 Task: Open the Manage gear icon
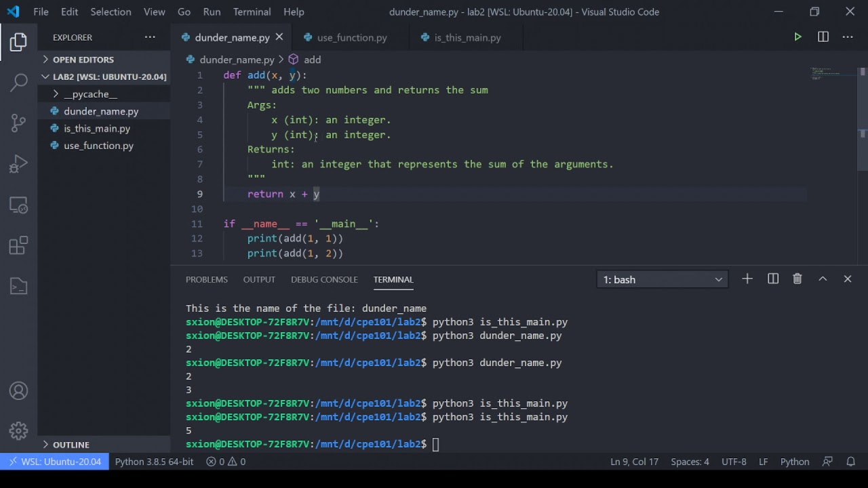18,430
